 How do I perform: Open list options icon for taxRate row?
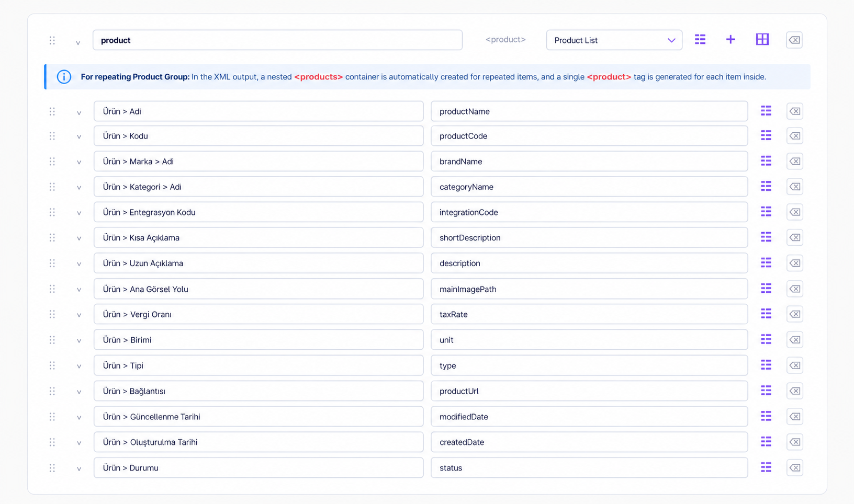point(766,314)
